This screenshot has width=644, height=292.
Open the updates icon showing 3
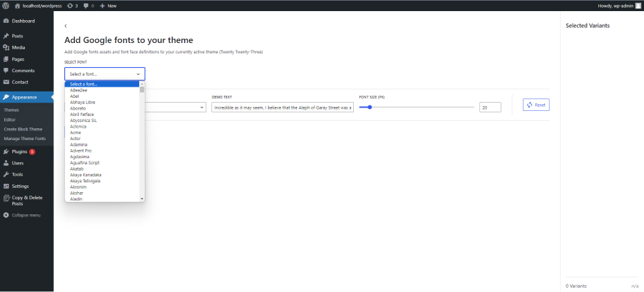[x=72, y=6]
